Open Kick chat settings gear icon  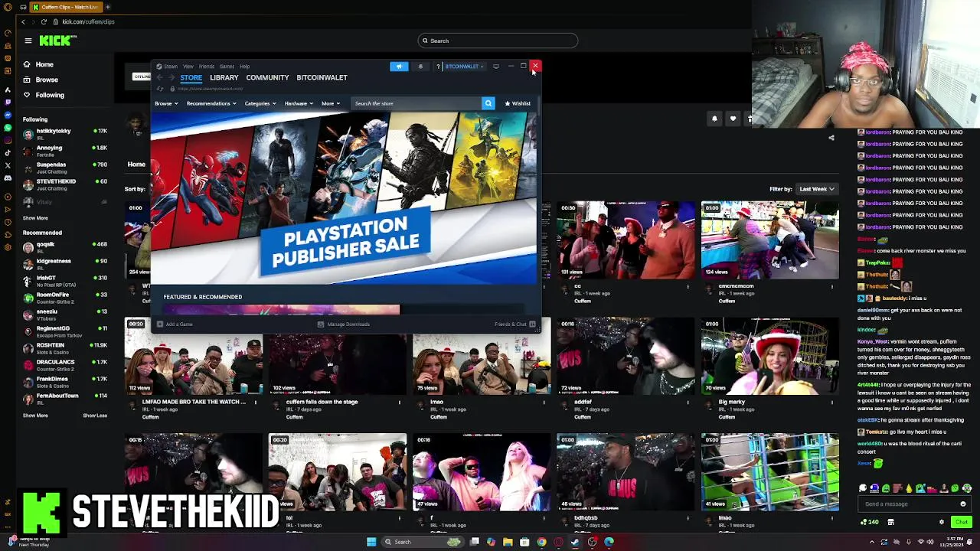pyautogui.click(x=942, y=522)
